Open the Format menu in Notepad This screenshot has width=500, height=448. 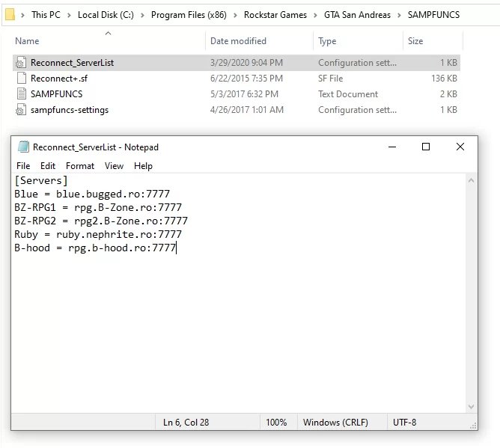(80, 166)
